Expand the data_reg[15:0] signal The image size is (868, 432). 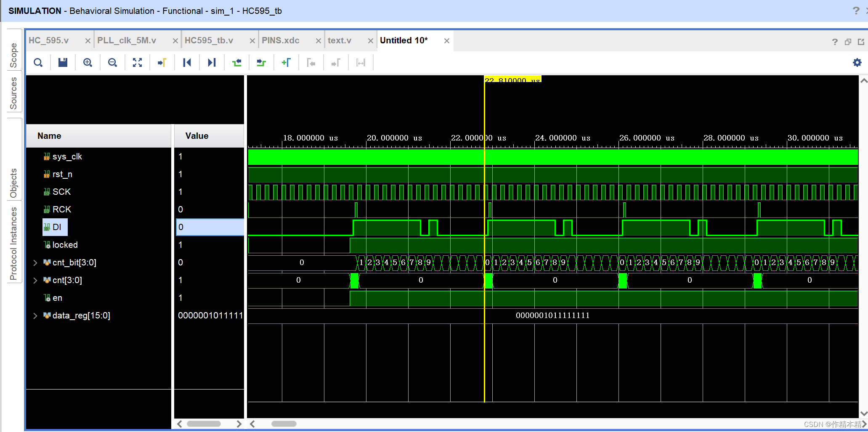35,315
